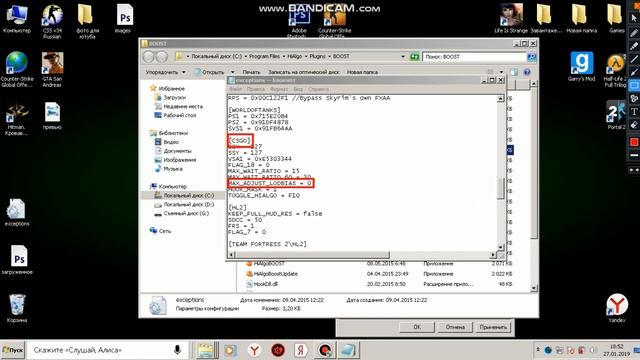
Task: Select the Bandicam highlighter tool
Action: point(634,46)
